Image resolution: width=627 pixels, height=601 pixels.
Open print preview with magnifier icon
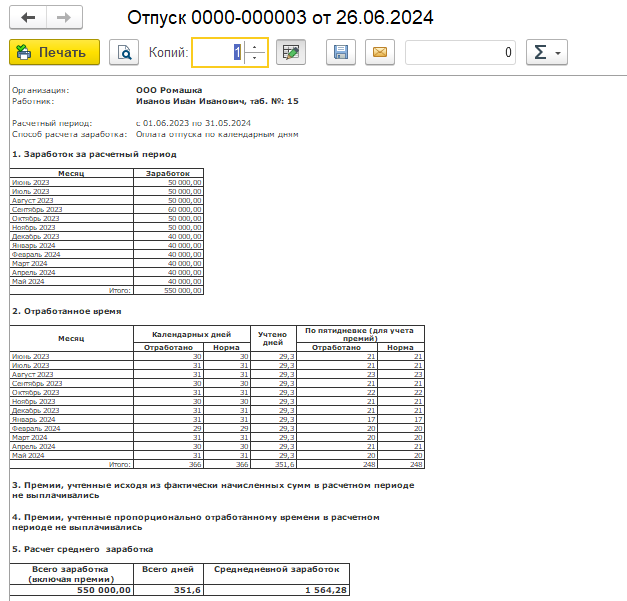(124, 52)
